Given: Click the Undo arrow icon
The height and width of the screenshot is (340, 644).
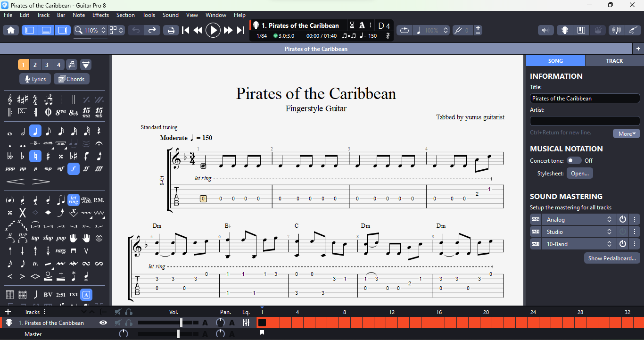Looking at the screenshot, I should 136,30.
